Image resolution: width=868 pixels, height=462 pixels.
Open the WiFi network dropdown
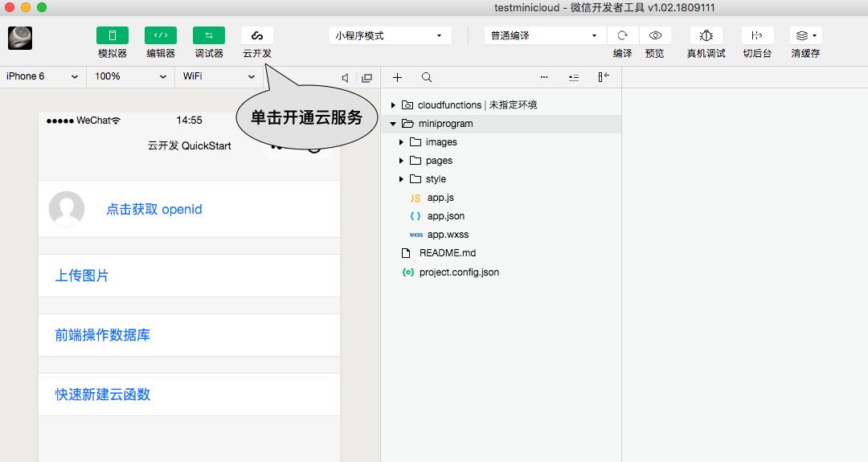(x=219, y=76)
